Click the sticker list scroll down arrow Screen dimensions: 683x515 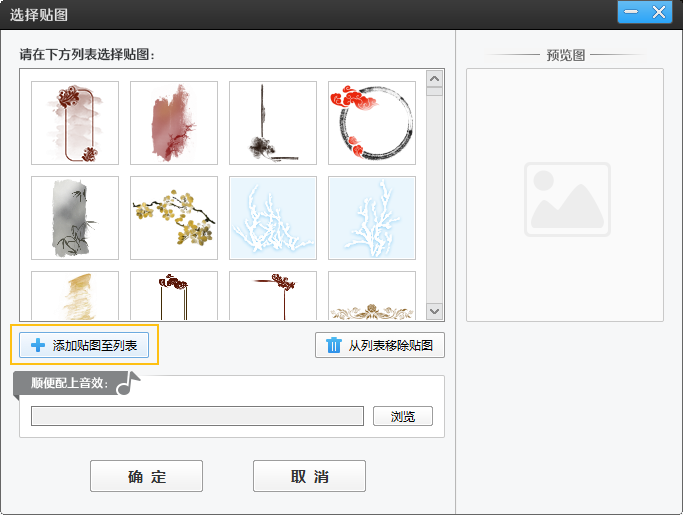(x=434, y=311)
